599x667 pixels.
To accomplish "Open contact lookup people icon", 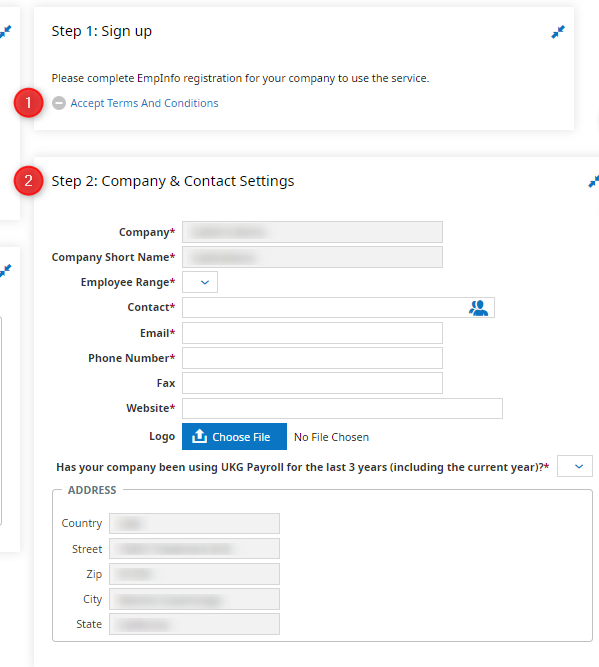I will pyautogui.click(x=478, y=308).
